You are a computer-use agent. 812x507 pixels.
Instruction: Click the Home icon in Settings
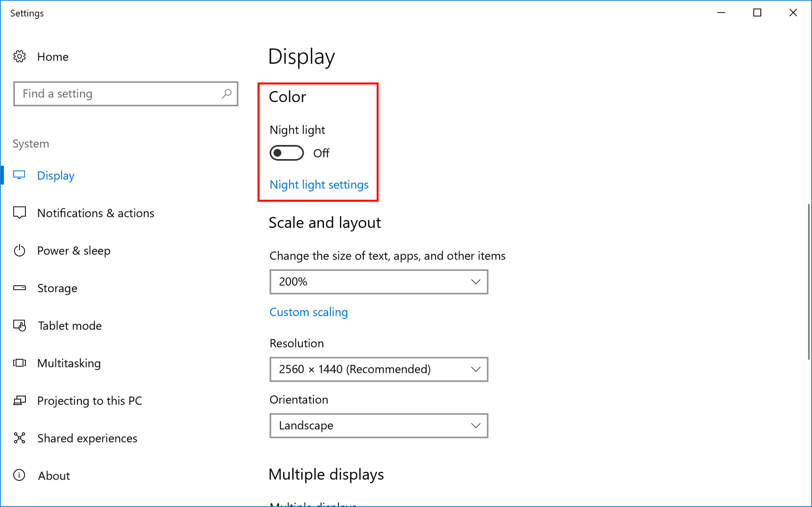pyautogui.click(x=19, y=56)
